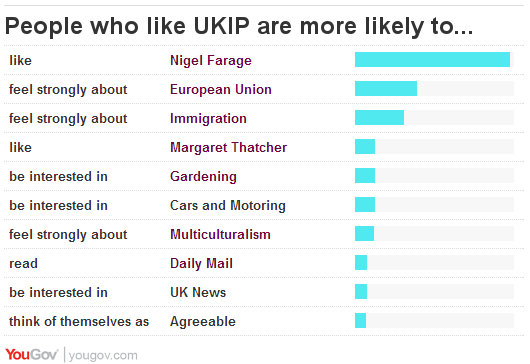Viewport: 530px width, 364px height.
Task: Click the UK News label
Action: coord(198,292)
